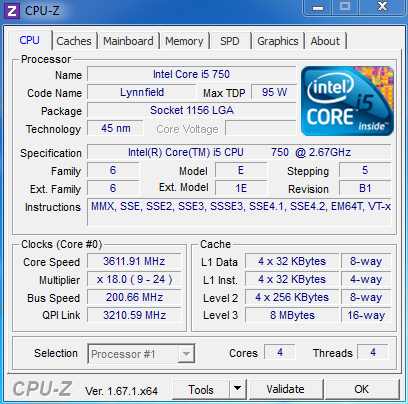Select the CPU tab
408x404 pixels.
[x=30, y=40]
